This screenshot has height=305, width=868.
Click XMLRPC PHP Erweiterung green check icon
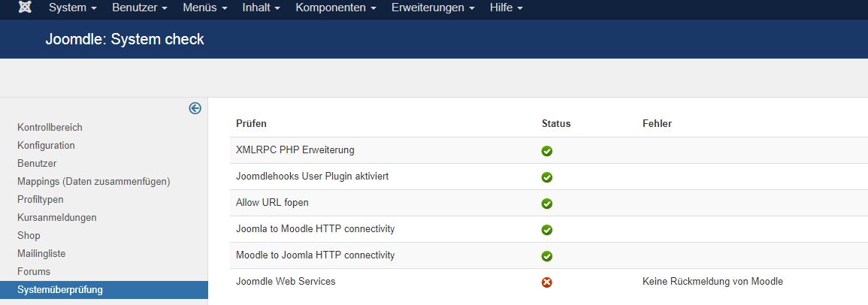point(547,151)
